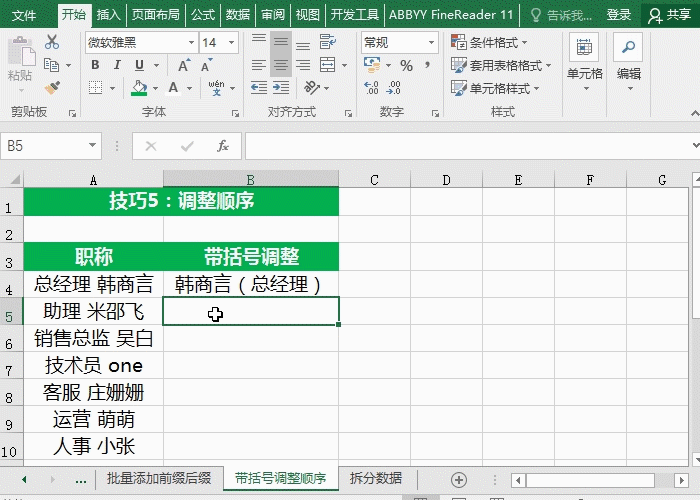Image resolution: width=700 pixels, height=500 pixels.
Task: Open the 拆分数据 sheet tab
Action: 376,479
